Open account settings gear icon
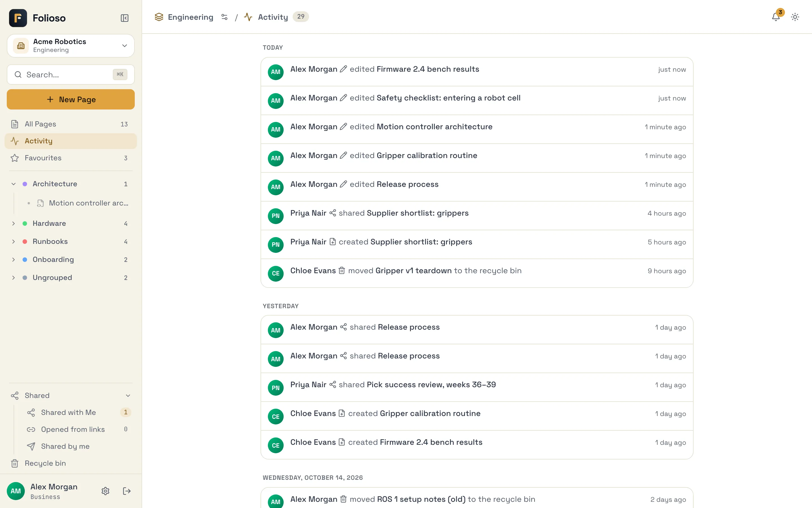Screen dimensions: 812x508 pos(105,491)
